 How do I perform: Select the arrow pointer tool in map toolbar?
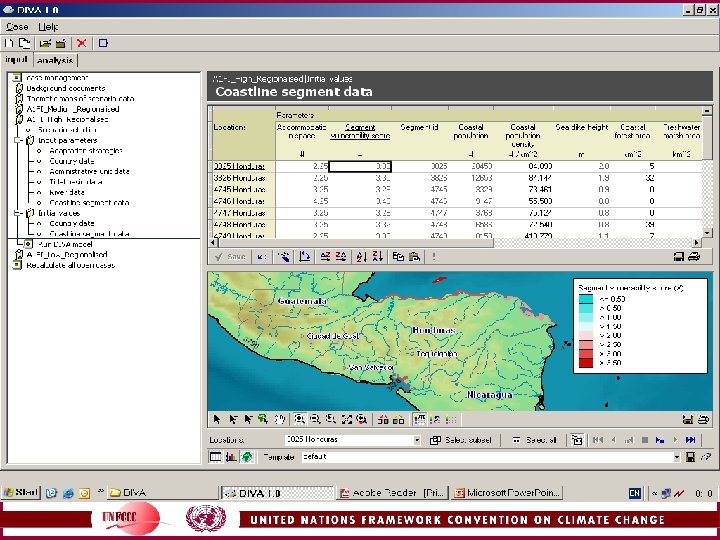click(215, 420)
